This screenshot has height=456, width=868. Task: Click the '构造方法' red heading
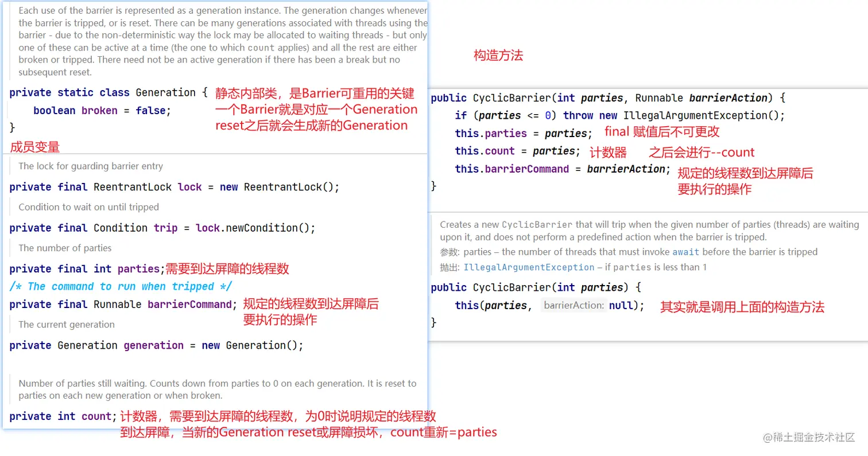coord(498,56)
